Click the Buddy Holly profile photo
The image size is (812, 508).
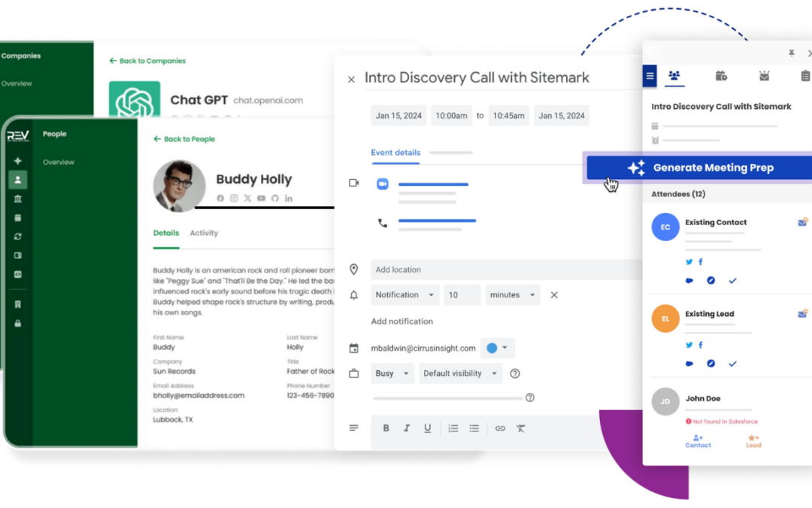(x=179, y=186)
